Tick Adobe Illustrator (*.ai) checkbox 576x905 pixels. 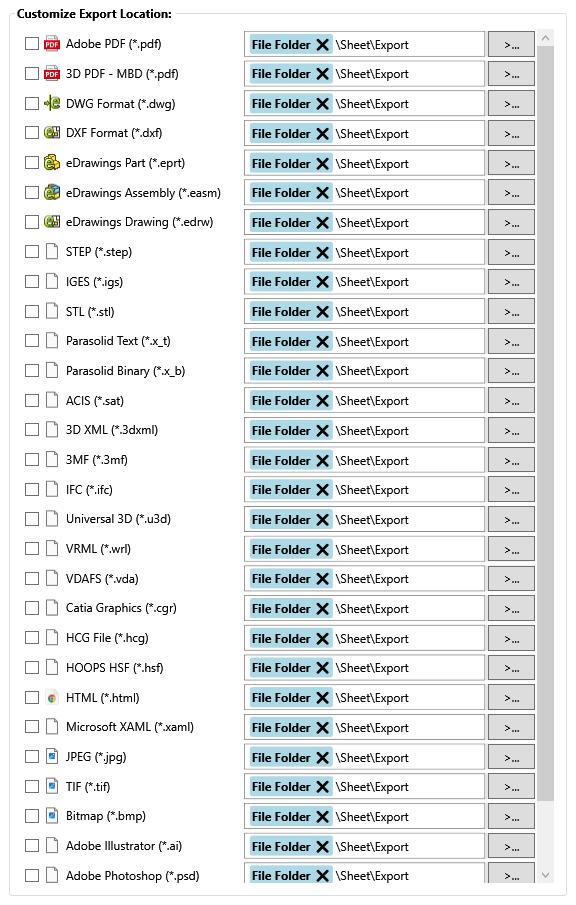click(32, 846)
